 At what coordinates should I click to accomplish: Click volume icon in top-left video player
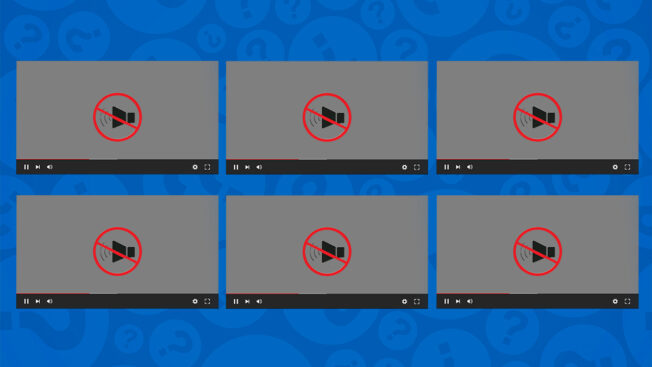[x=50, y=167]
